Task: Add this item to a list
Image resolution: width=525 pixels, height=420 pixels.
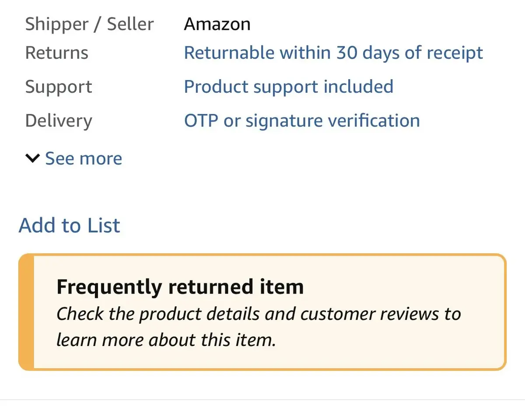Action: [69, 225]
